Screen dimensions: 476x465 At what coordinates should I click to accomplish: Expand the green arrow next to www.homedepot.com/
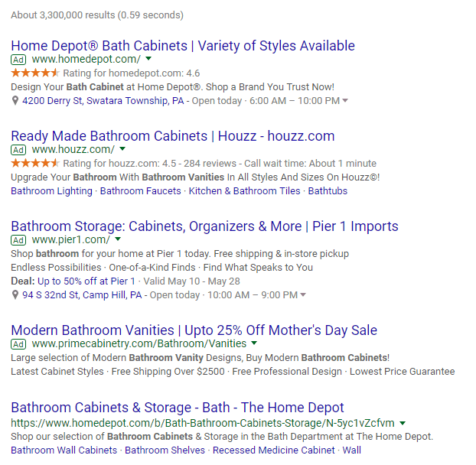(x=149, y=60)
